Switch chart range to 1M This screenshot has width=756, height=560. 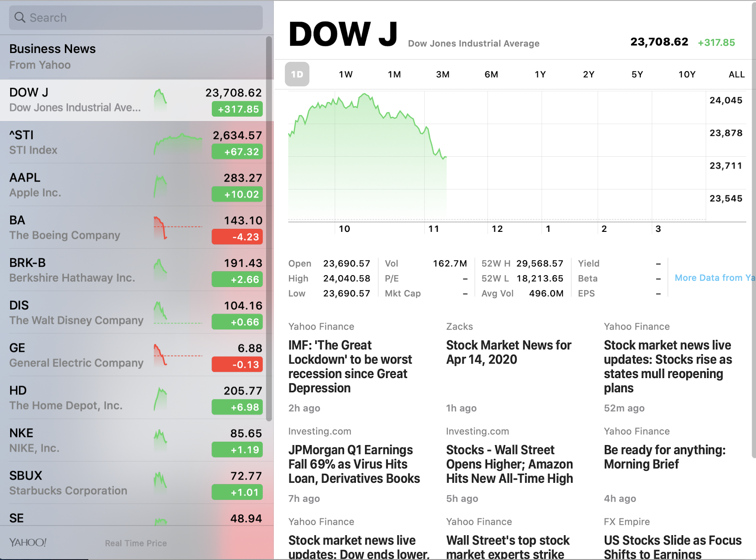[x=394, y=74]
